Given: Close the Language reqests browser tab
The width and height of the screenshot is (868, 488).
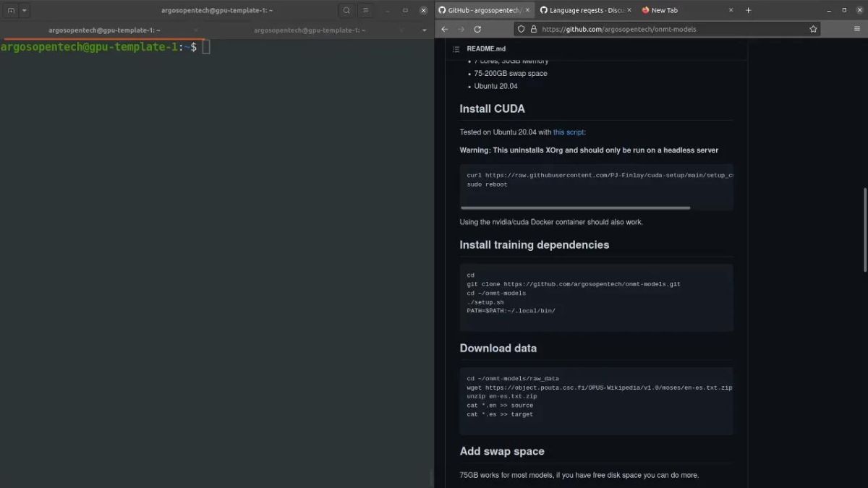Looking at the screenshot, I should [x=628, y=10].
